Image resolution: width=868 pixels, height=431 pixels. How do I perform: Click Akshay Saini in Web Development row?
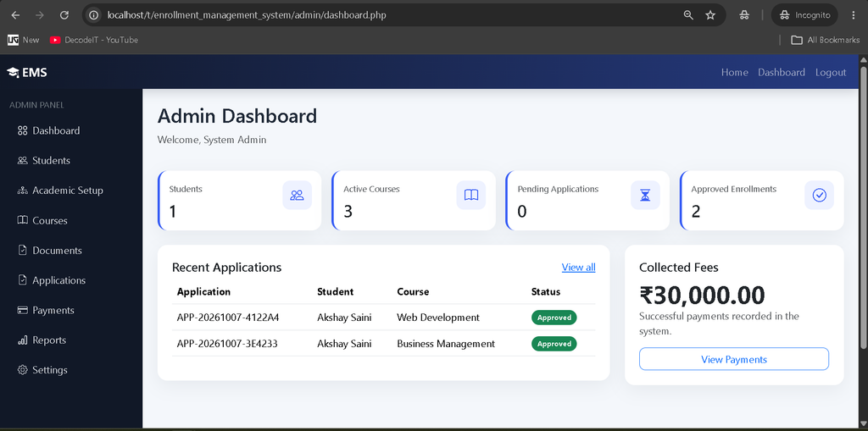[344, 318]
